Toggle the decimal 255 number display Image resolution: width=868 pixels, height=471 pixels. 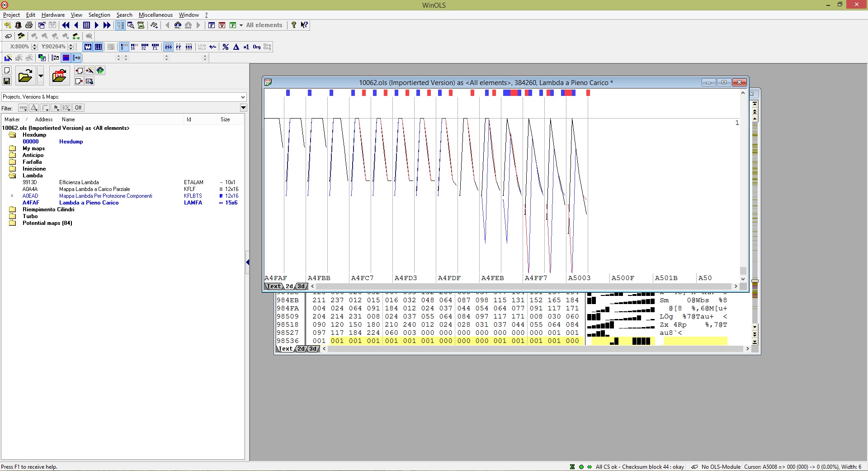[x=168, y=47]
